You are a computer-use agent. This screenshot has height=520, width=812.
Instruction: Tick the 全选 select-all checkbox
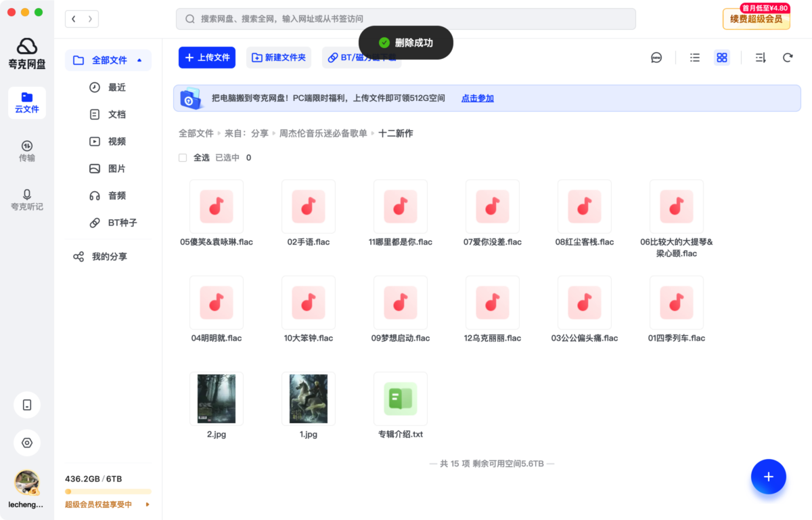coord(183,158)
